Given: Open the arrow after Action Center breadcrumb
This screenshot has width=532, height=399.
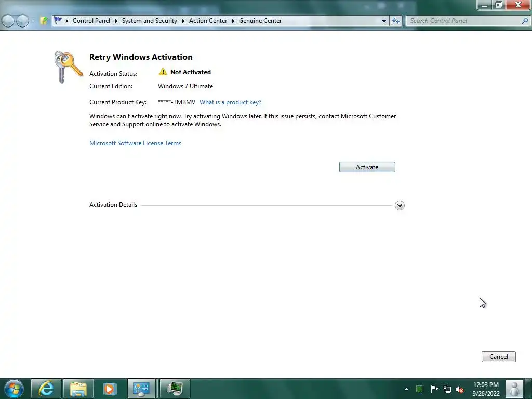Looking at the screenshot, I should (x=233, y=21).
